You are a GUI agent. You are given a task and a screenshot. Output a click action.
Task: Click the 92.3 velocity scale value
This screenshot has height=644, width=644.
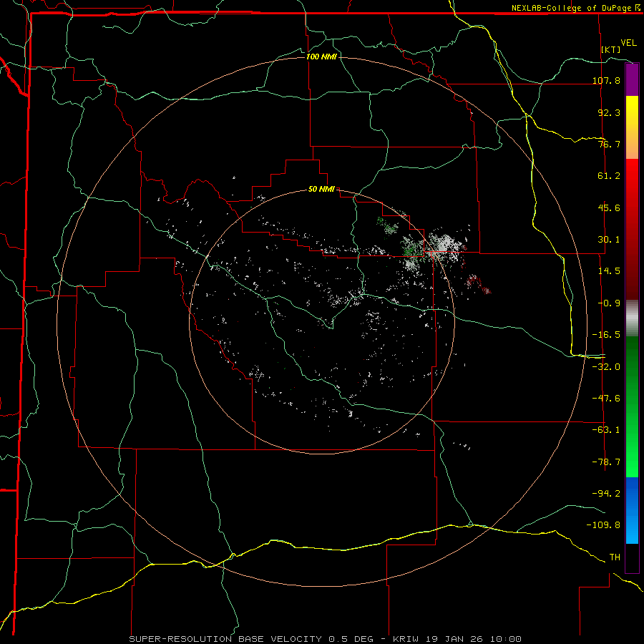(x=609, y=112)
